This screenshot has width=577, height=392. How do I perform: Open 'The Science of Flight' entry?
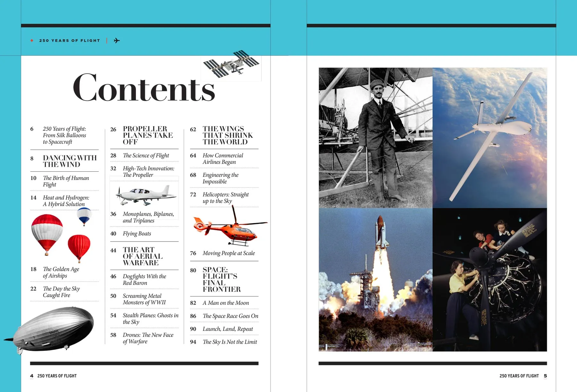146,155
